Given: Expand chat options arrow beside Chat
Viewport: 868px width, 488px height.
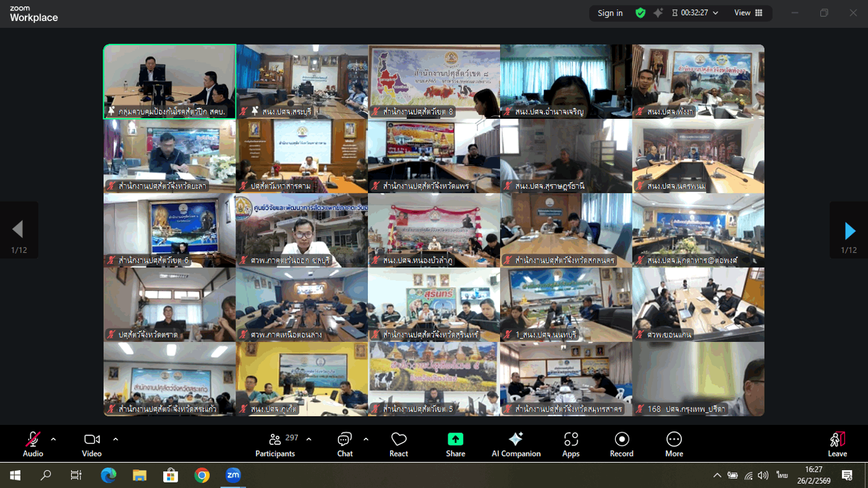Looking at the screenshot, I should click(366, 439).
